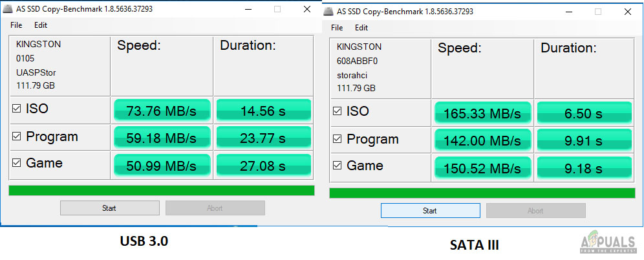Click the 111.79 GB capacity in the SATA III window
The height and width of the screenshot is (260, 644).
pyautogui.click(x=356, y=89)
